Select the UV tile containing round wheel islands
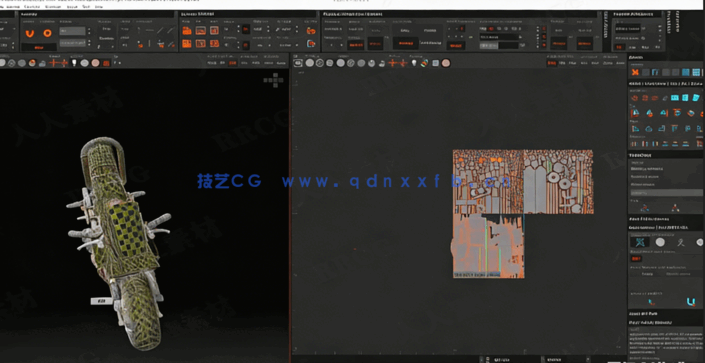Screen dimensions: 705x363 [x=558, y=182]
